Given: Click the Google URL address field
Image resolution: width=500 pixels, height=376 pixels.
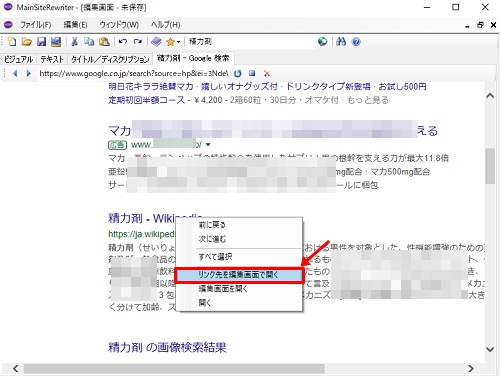Looking at the screenshot, I should [x=133, y=73].
